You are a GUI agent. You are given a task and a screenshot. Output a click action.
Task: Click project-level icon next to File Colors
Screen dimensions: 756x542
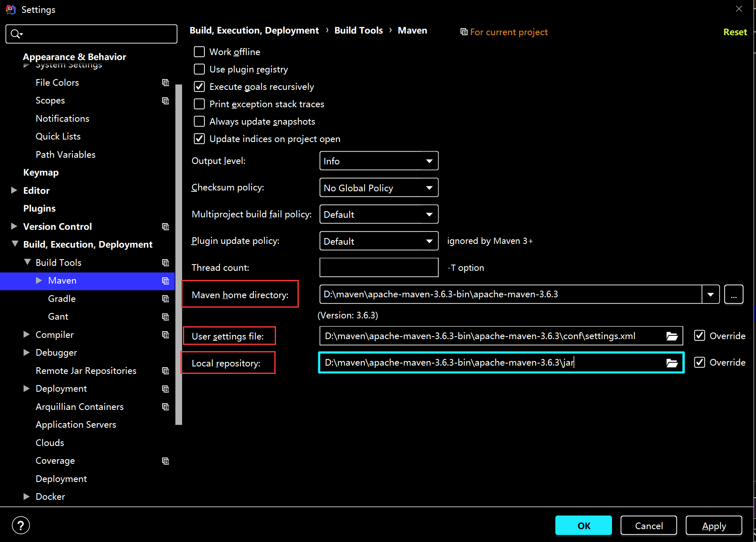[x=166, y=83]
